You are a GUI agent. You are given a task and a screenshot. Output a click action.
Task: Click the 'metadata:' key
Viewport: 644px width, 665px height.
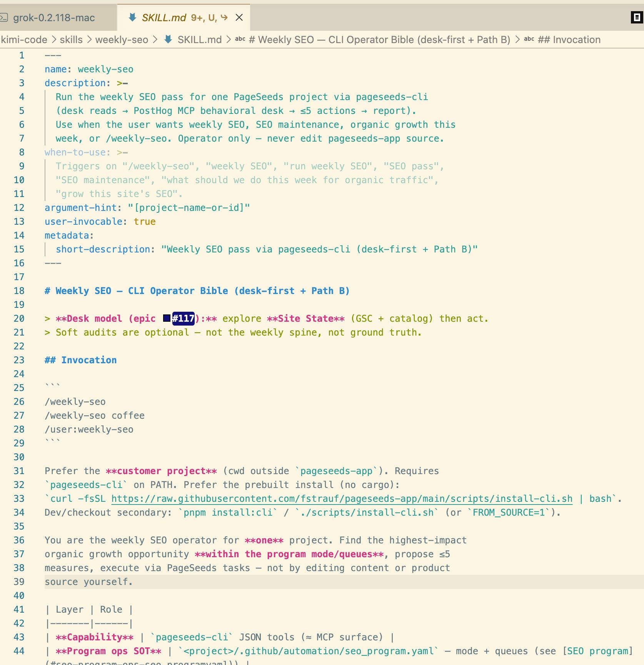pos(69,236)
